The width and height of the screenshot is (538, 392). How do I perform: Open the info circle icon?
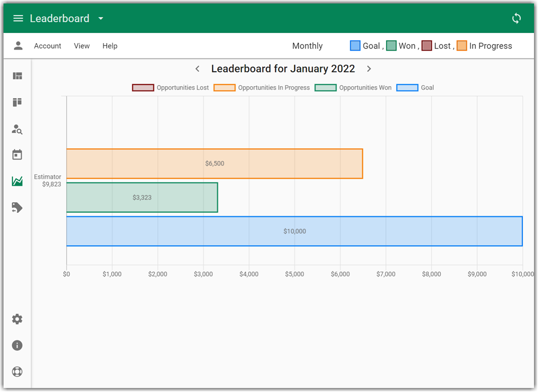pyautogui.click(x=17, y=345)
